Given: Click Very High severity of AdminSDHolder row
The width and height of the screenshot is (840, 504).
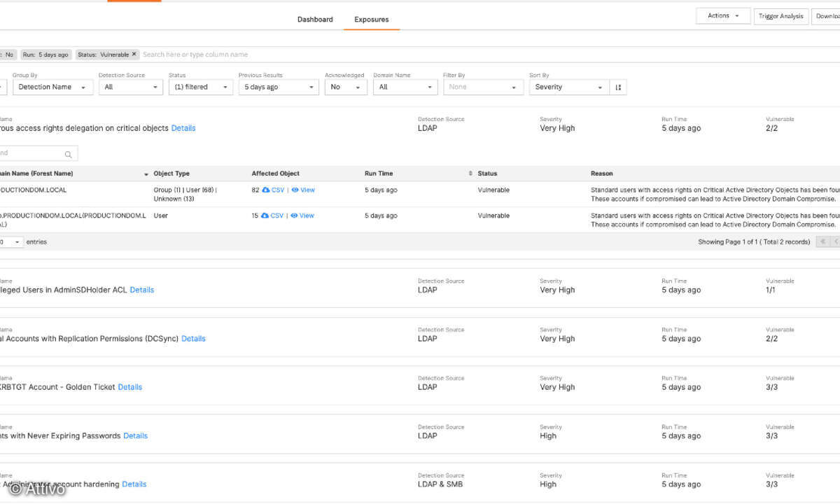Looking at the screenshot, I should pyautogui.click(x=557, y=290).
